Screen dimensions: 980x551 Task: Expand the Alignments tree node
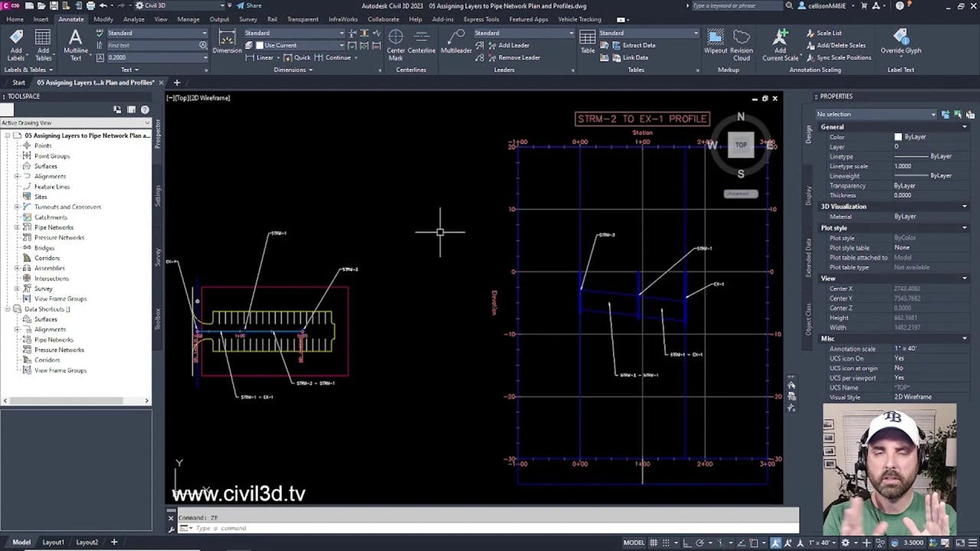17,176
